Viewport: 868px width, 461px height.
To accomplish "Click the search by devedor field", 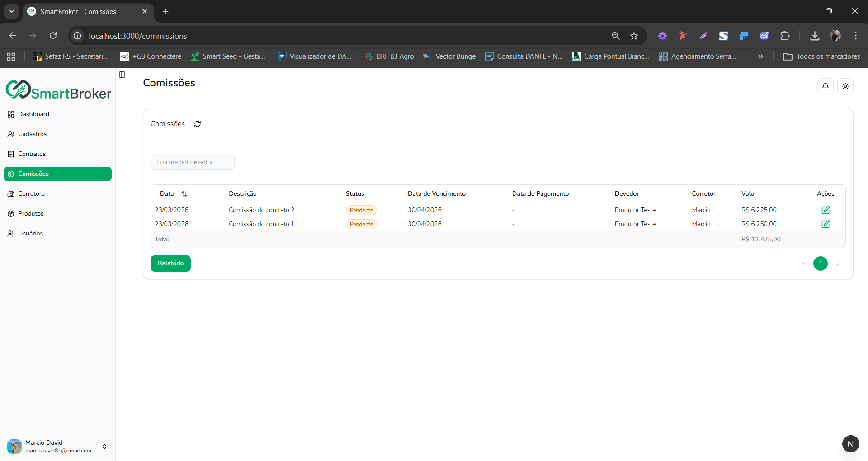I will pos(192,162).
